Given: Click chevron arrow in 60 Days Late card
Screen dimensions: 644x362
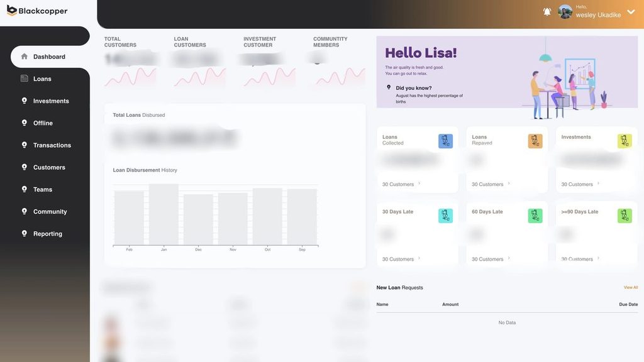Looking at the screenshot, I should [509, 258].
